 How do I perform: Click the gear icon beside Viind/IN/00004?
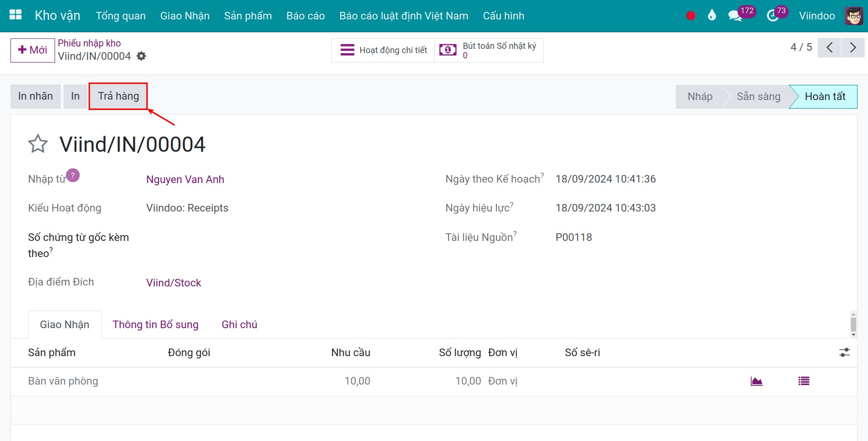141,56
